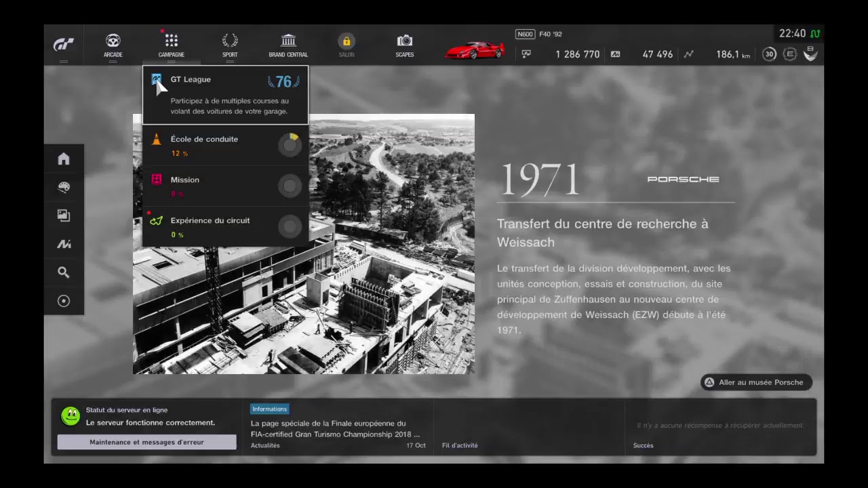Open Brand Central
The image size is (868, 488).
tap(288, 45)
